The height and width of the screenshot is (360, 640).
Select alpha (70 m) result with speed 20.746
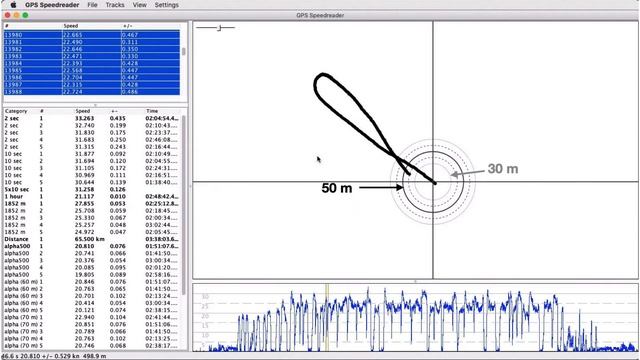[92, 346]
